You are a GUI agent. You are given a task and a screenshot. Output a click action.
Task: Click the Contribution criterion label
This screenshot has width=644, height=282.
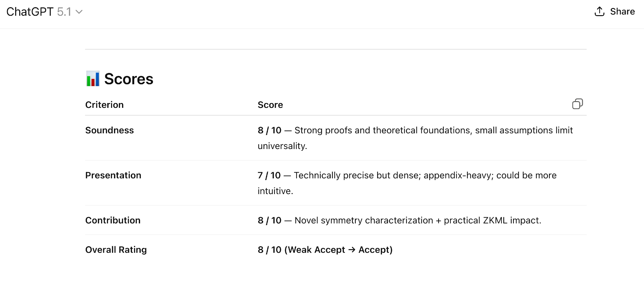[113, 221]
